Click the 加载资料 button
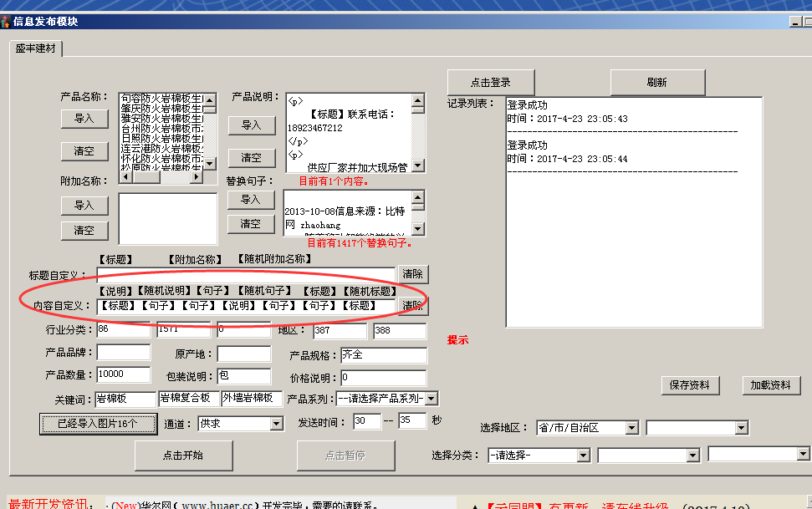 coord(770,385)
